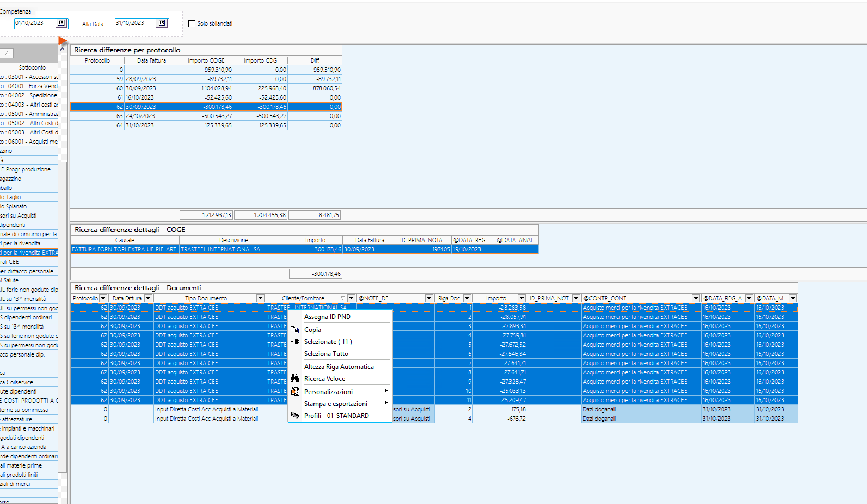Open the @DATA_REG_A column filter dropdown
Viewport: 867px width, 504px height.
(749, 298)
